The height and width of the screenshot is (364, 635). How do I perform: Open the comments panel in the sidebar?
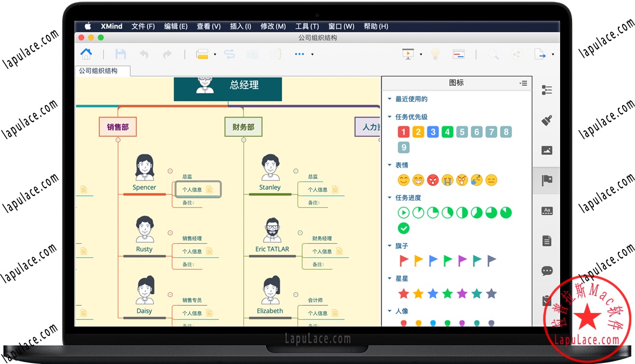[546, 270]
